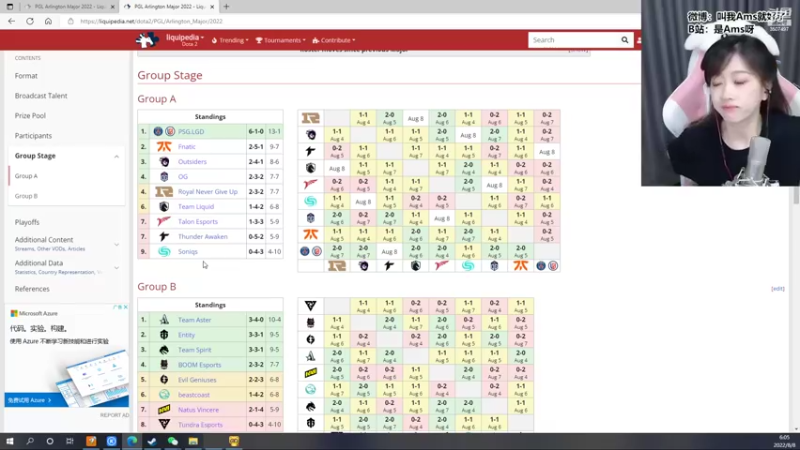Click Thunder Awaken logo in standings
Image resolution: width=800 pixels, height=450 pixels.
(x=164, y=236)
